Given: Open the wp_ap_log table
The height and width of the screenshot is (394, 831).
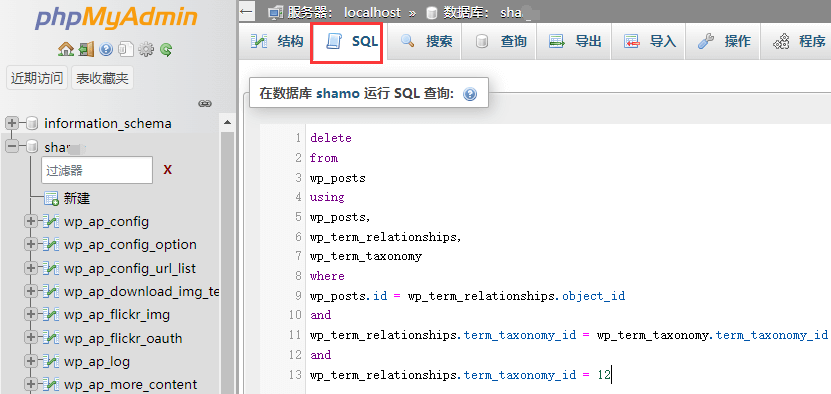Looking at the screenshot, I should 97,362.
